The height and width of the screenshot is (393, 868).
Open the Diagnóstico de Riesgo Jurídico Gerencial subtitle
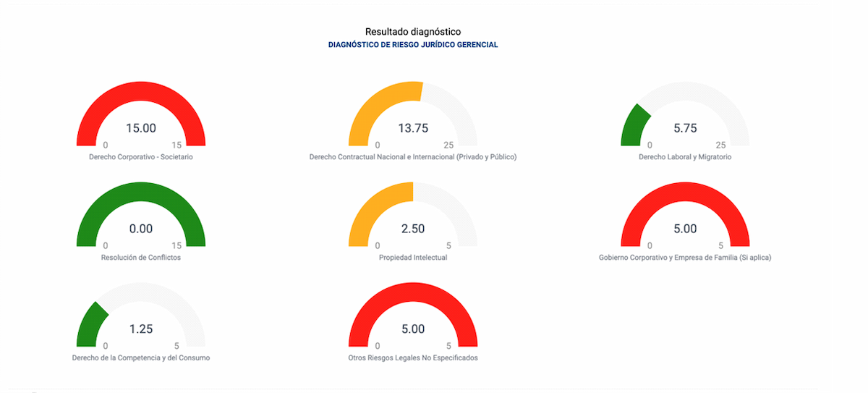coord(413,45)
